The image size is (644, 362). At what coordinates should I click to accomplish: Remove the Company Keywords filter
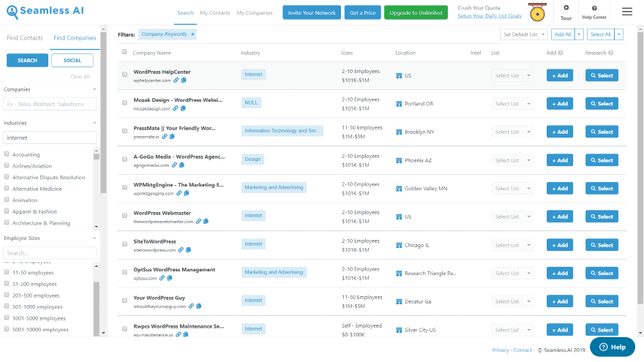point(192,34)
